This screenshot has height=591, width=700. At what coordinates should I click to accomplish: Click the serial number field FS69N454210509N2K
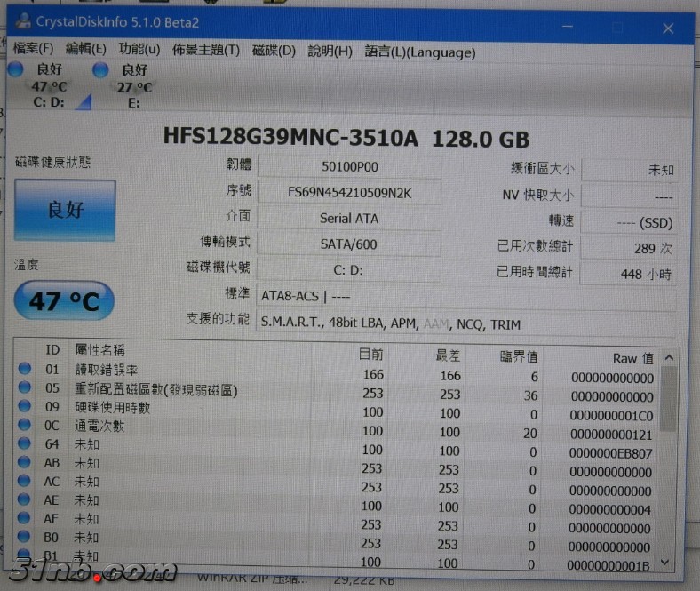[x=349, y=192]
